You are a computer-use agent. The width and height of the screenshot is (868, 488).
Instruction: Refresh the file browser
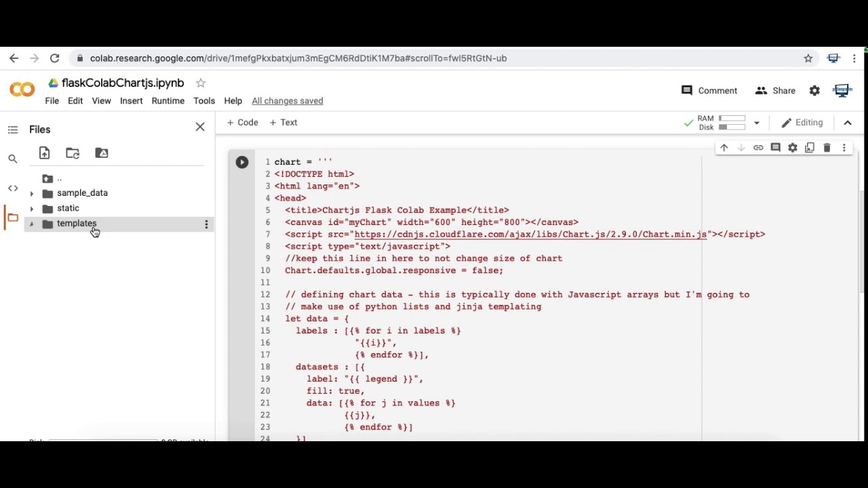(x=73, y=153)
